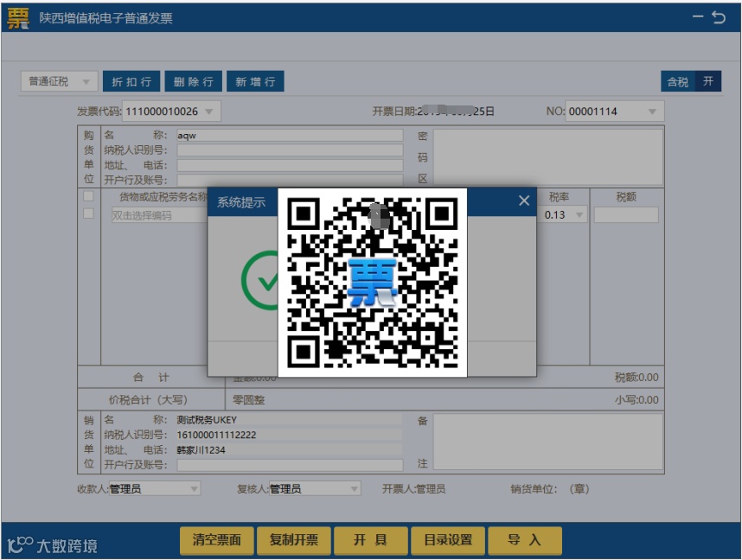This screenshot has height=560, width=742.
Task: Close the 系统提示 dialog
Action: pos(524,201)
